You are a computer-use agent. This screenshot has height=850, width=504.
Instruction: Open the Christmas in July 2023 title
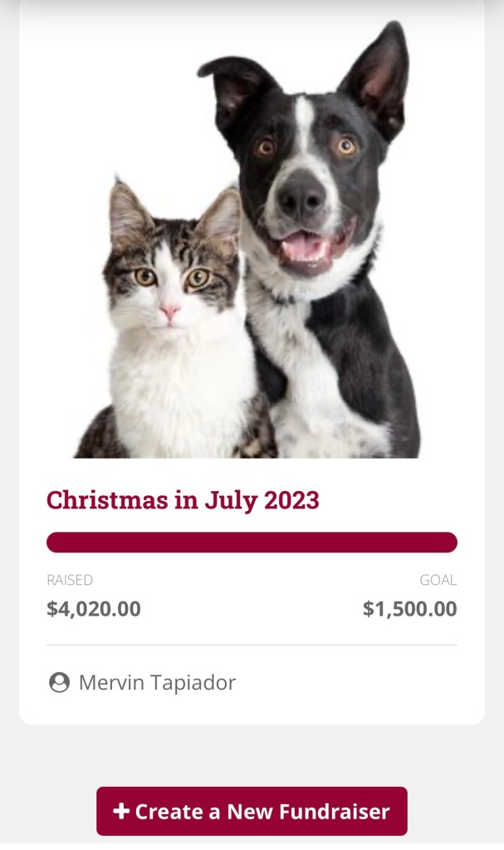coord(183,500)
